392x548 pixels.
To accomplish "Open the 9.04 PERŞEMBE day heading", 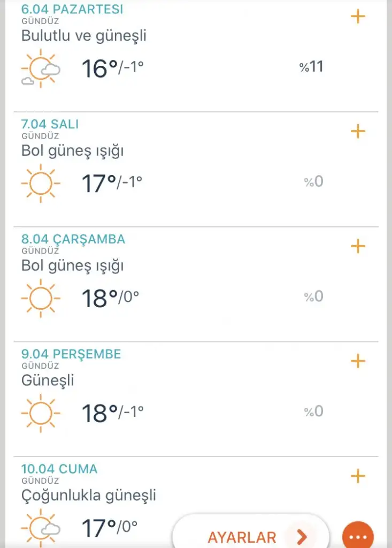I will [71, 354].
